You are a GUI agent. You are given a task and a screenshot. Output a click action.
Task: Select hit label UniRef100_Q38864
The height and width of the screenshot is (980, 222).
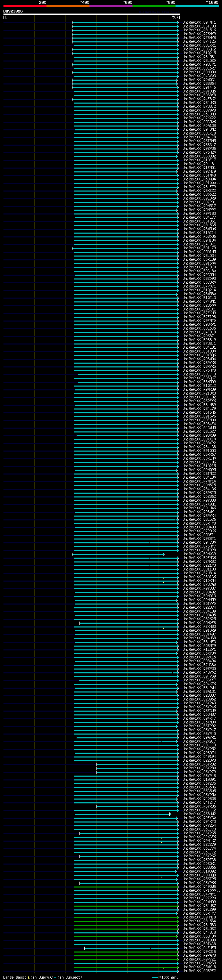[x=199, y=84]
